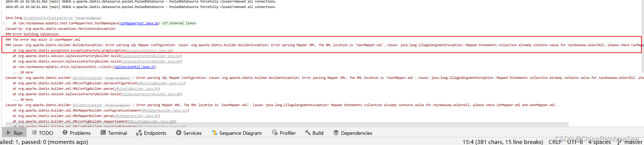
Task: Follow the SqlSessionFactoryBuilder.java:80 link
Action: pos(151,94)
